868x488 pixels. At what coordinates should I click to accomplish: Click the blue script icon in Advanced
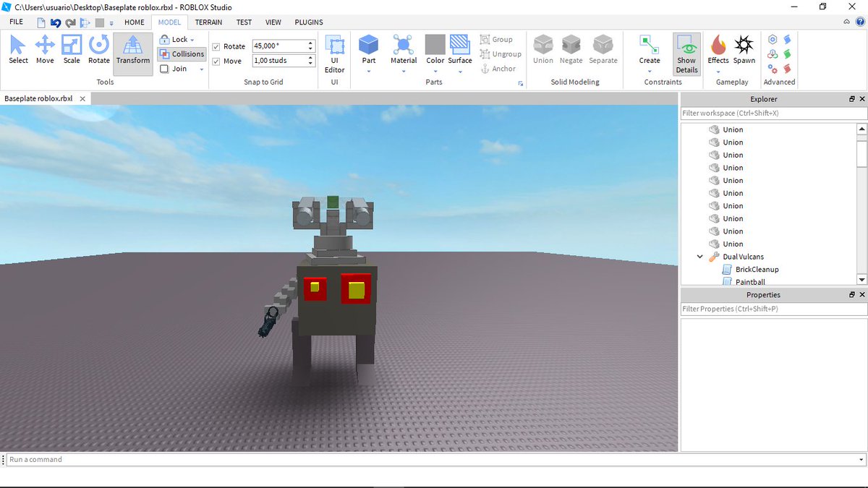(787, 39)
